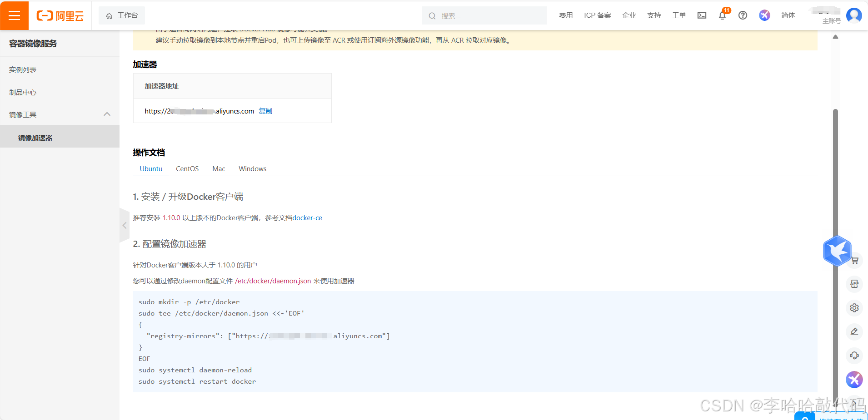Focus the top search box
868x420 pixels.
tap(484, 16)
